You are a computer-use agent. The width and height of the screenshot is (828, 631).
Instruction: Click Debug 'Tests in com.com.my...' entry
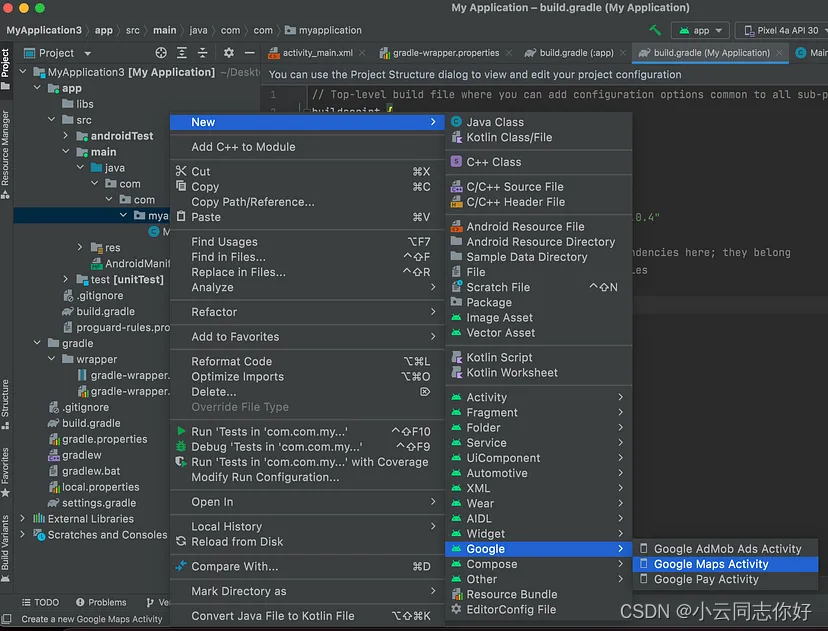[307, 447]
